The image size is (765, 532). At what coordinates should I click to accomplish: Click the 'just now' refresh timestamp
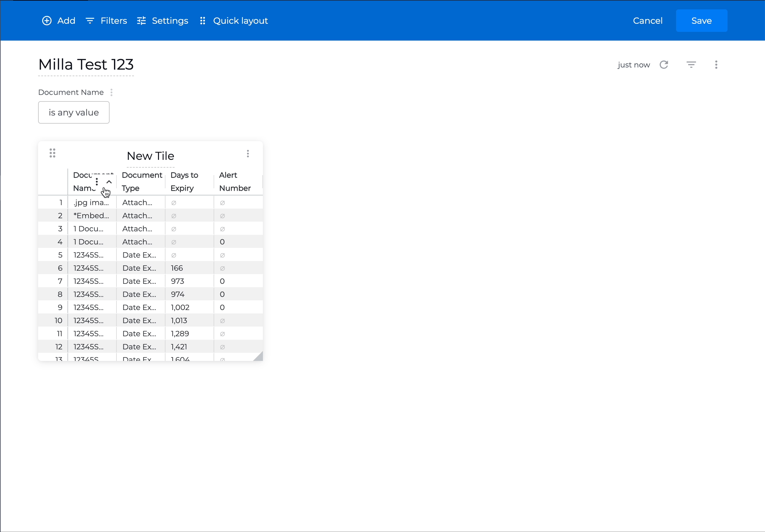[x=634, y=65]
